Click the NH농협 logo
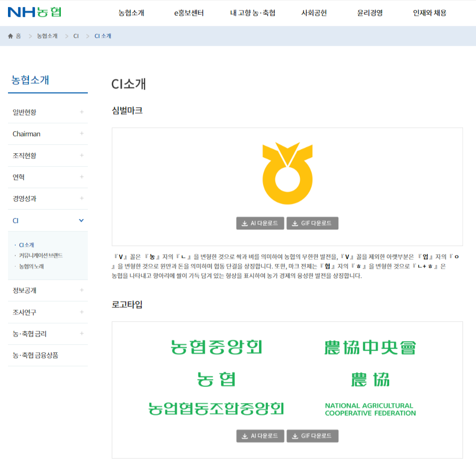This screenshot has height=465, width=476. point(34,12)
